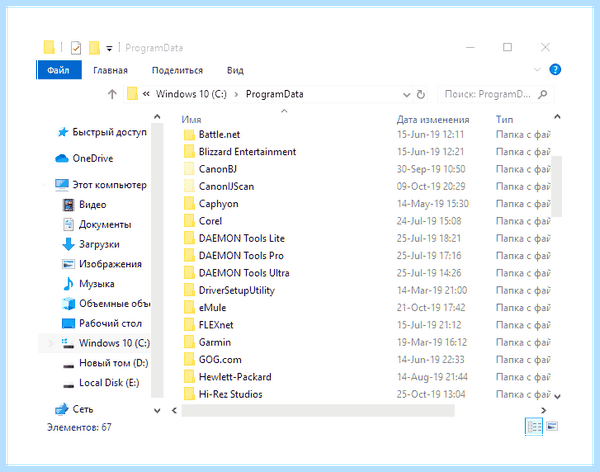Click the DAEMON Tools Pro folder icon
The height and width of the screenshot is (472, 600).
tap(189, 256)
